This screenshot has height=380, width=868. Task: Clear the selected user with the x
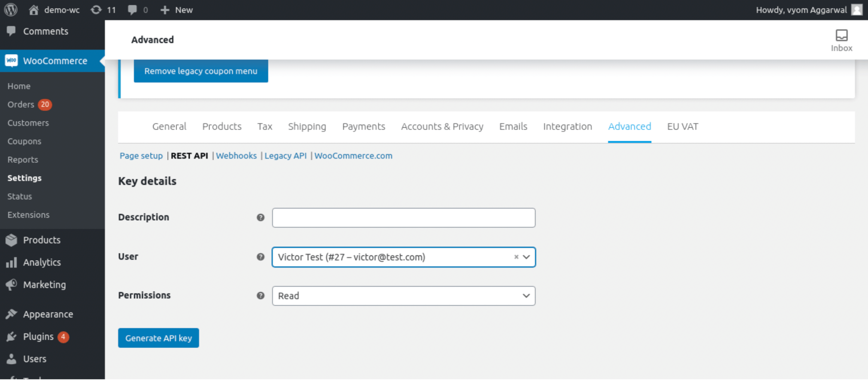click(x=516, y=257)
